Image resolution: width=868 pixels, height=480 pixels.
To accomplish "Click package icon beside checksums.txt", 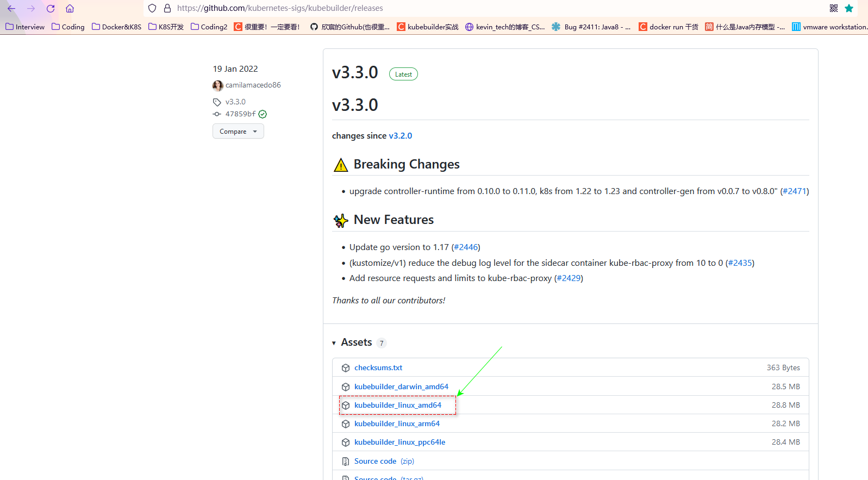I will (x=346, y=368).
